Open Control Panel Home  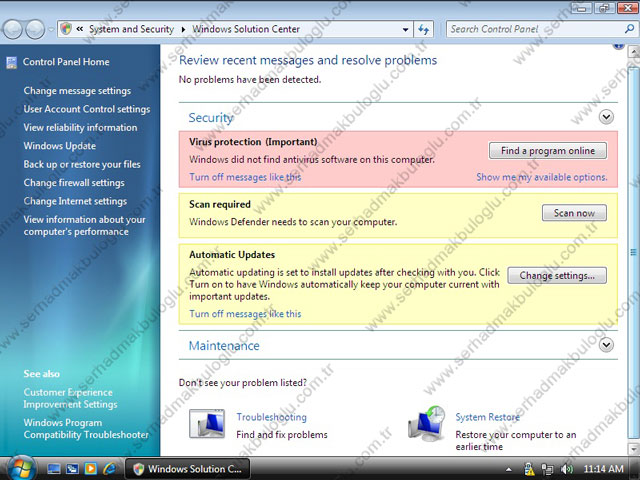(66, 62)
